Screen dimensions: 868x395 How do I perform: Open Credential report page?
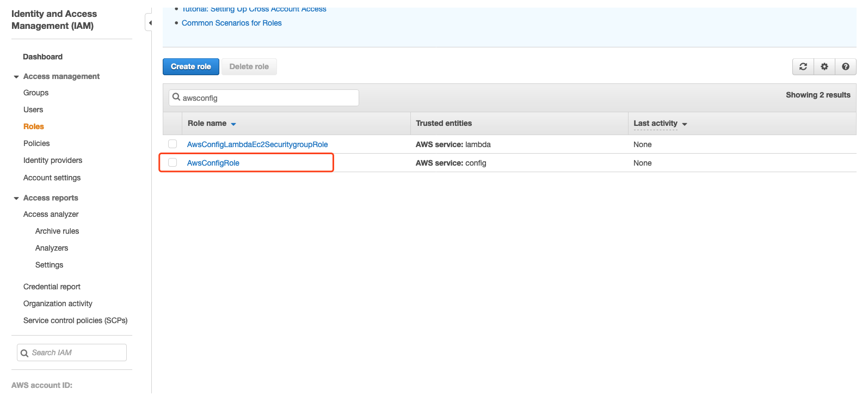[52, 287]
